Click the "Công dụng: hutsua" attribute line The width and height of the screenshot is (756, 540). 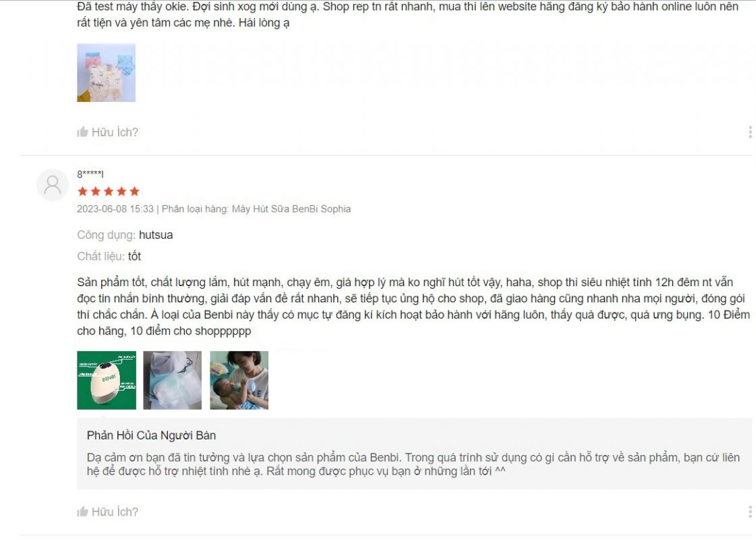(125, 235)
